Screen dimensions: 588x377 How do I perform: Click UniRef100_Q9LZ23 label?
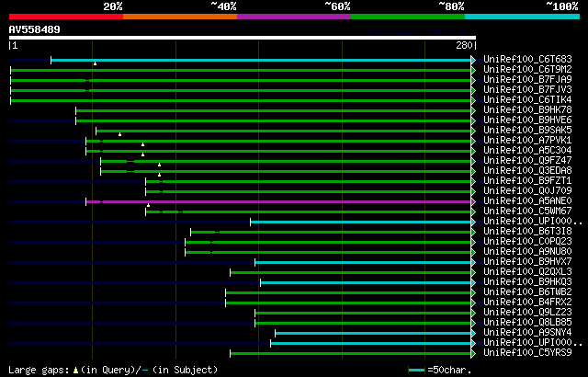[527, 313]
